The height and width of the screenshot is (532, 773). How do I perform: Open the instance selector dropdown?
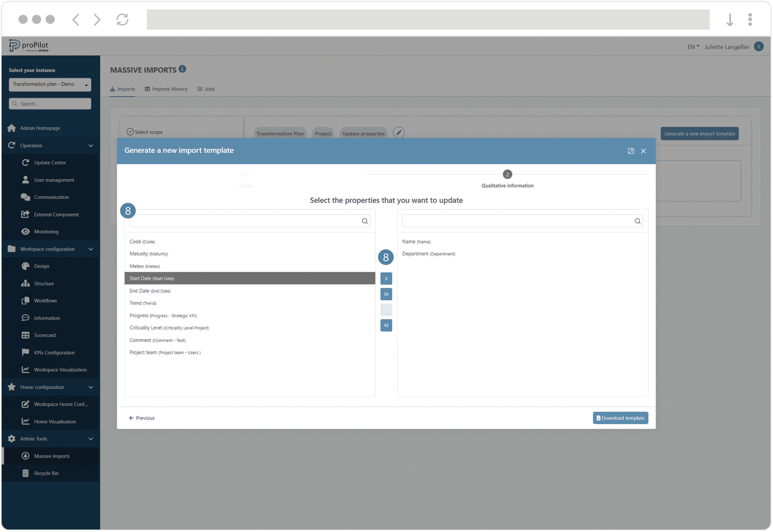click(50, 84)
